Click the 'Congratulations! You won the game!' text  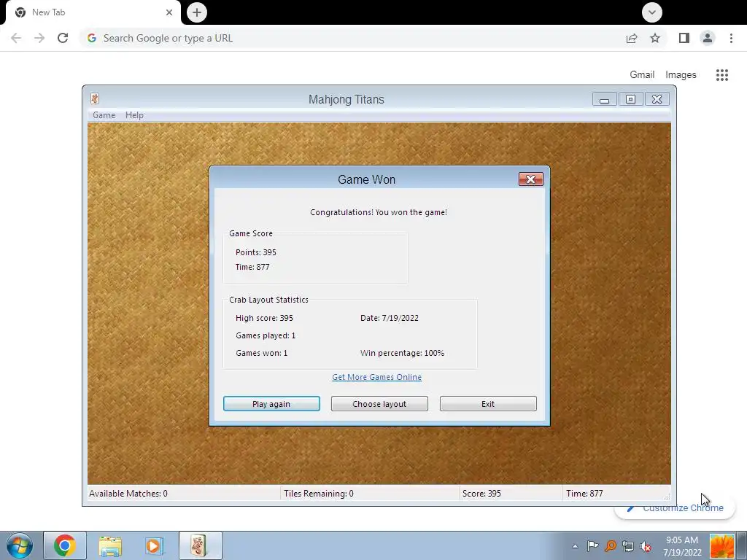(379, 212)
